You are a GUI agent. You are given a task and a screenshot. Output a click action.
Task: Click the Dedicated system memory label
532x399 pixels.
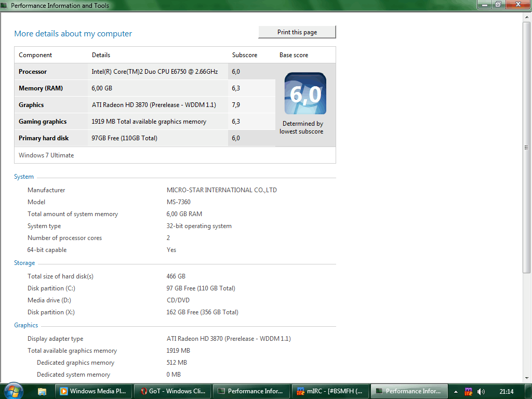74,375
